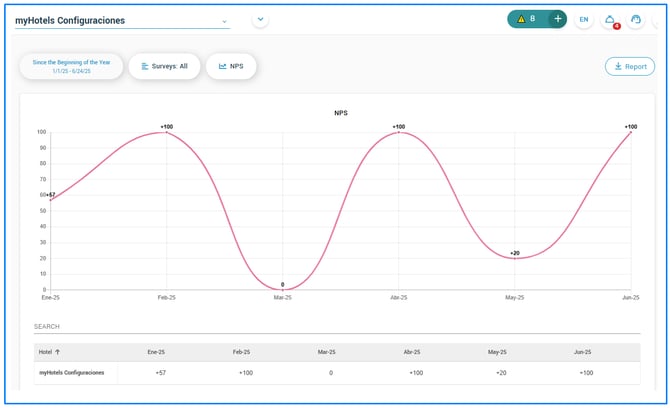The image size is (670, 408).
Task: Expand the round chevron next to hotel selector
Action: click(x=260, y=19)
